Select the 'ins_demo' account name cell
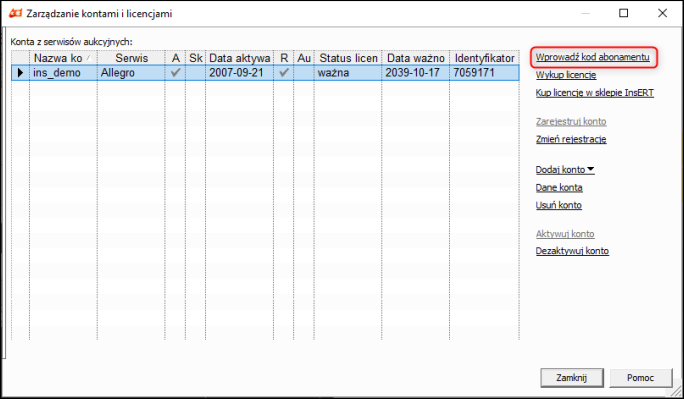Image resolution: width=684 pixels, height=399 pixels. point(63,73)
